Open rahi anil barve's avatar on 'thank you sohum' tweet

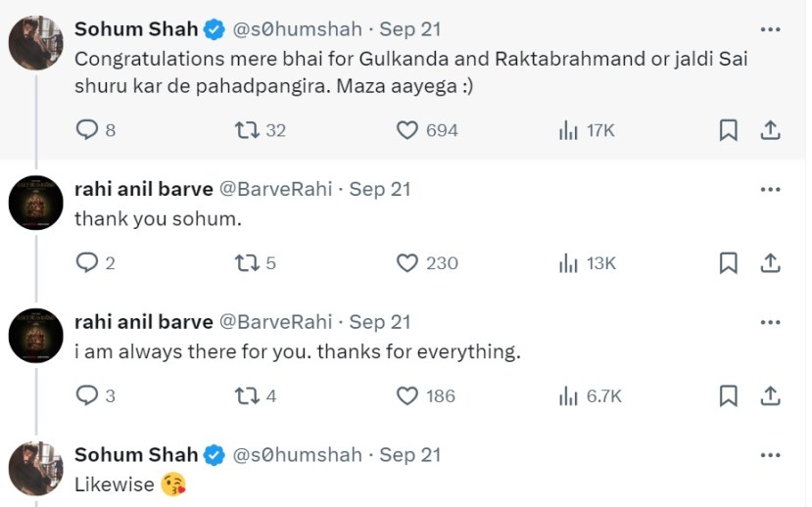tap(36, 203)
